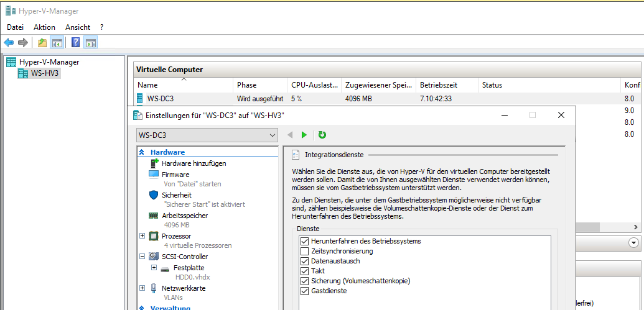Screen dimensions: 644x310
Task: Open the Aktion menu
Action: click(44, 27)
